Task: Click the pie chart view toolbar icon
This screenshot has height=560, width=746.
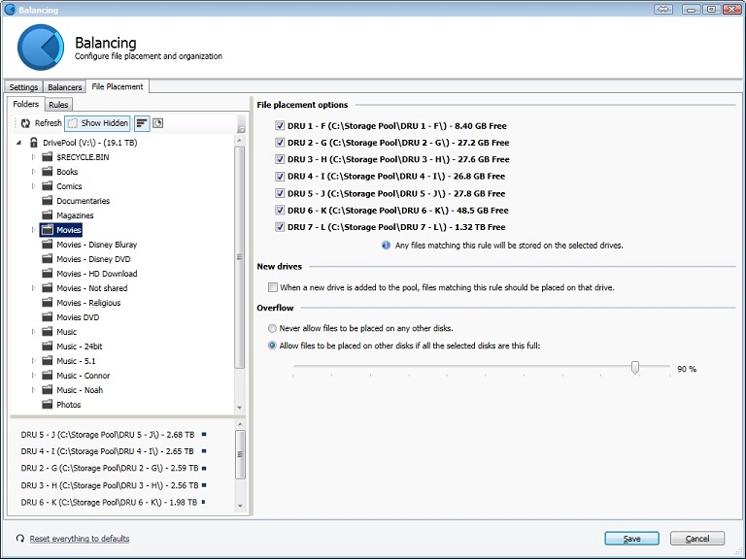Action: click(x=158, y=123)
